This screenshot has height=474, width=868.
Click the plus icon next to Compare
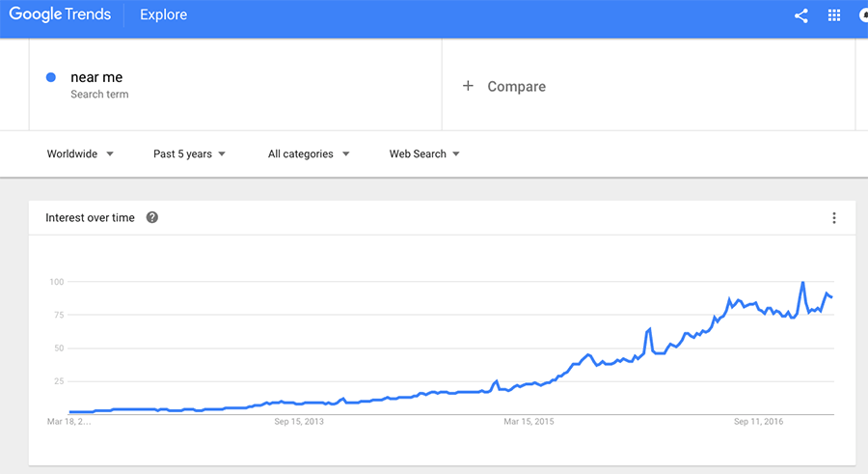point(468,86)
